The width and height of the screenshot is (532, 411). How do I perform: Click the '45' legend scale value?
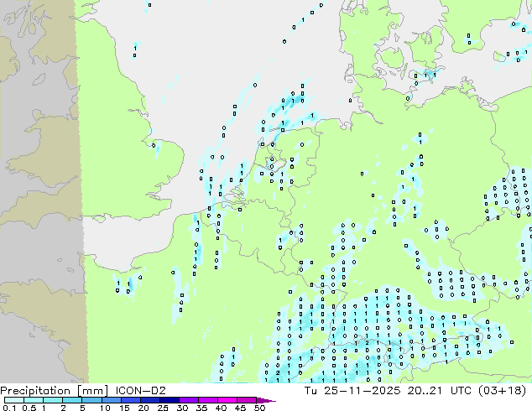point(240,408)
